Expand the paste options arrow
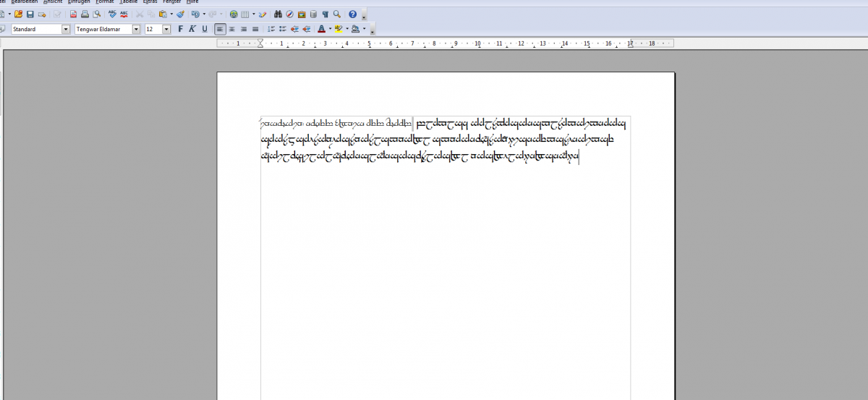Viewport: 868px width, 400px height. [x=171, y=14]
